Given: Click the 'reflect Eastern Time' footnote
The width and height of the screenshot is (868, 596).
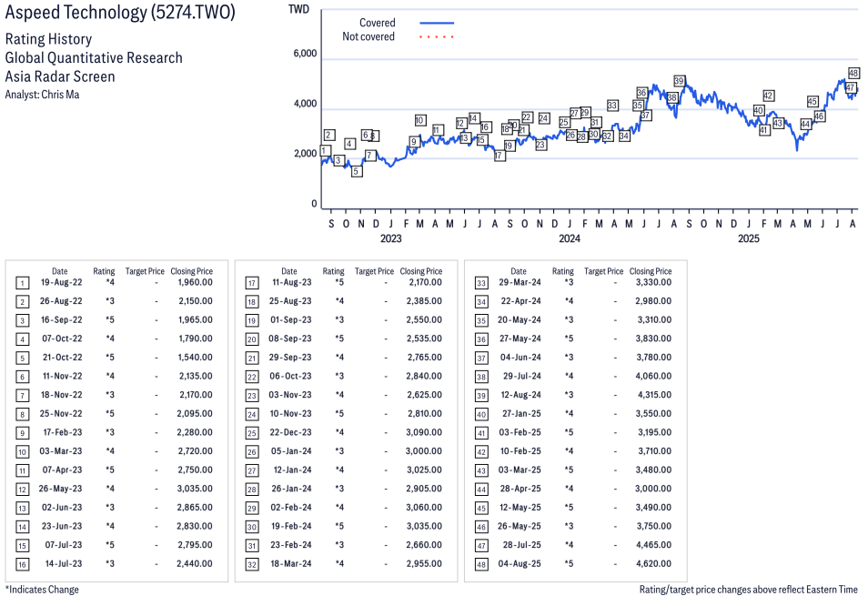Looking at the screenshot, I should (x=818, y=590).
